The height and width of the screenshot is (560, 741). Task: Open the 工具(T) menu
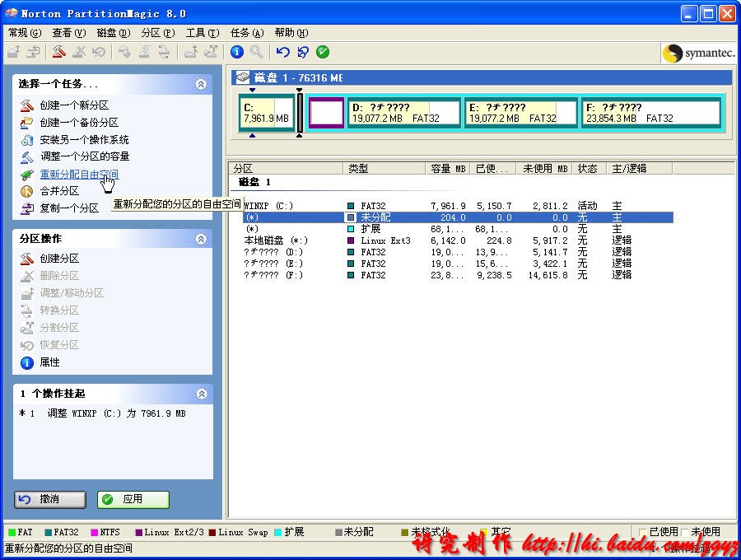tap(203, 33)
